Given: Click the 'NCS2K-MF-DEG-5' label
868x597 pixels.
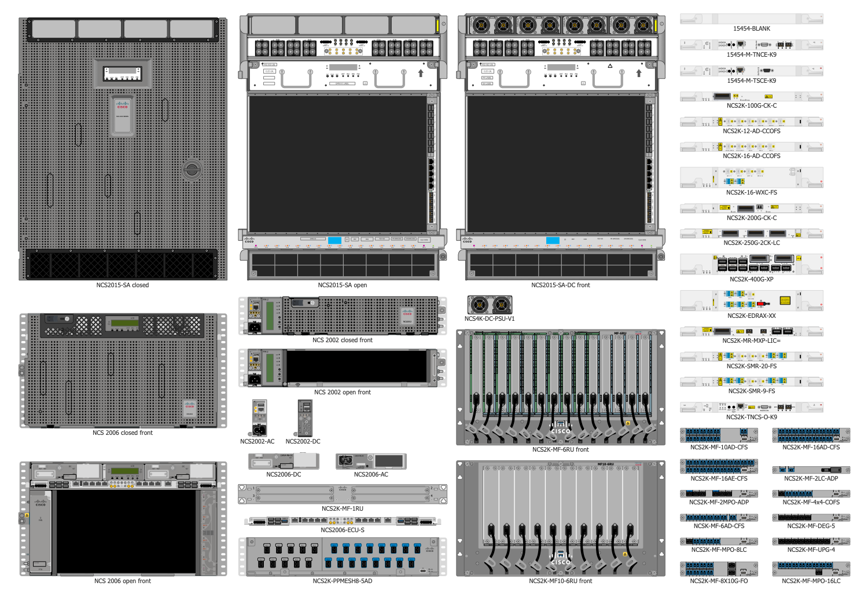Looking at the screenshot, I should coord(811,526).
